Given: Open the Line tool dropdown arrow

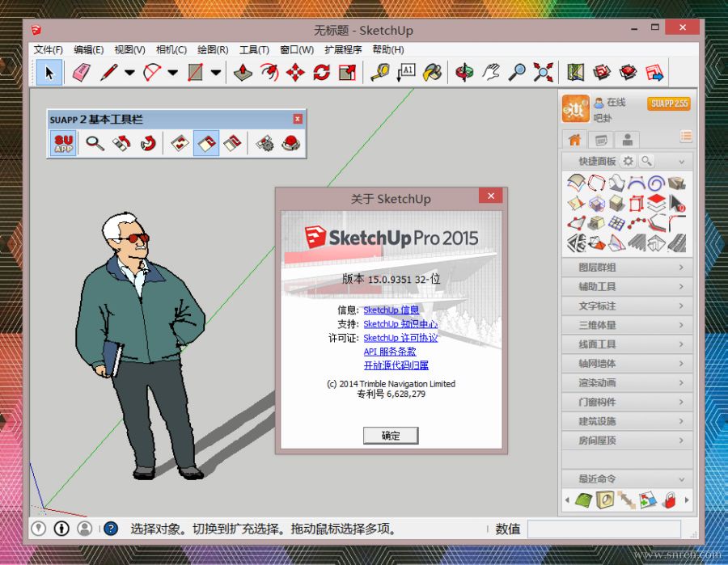Looking at the screenshot, I should click(x=129, y=73).
